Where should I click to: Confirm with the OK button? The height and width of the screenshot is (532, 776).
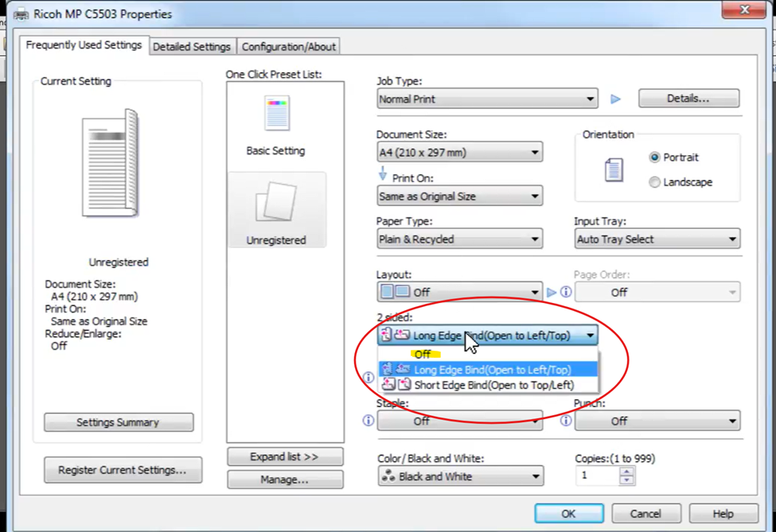point(568,514)
